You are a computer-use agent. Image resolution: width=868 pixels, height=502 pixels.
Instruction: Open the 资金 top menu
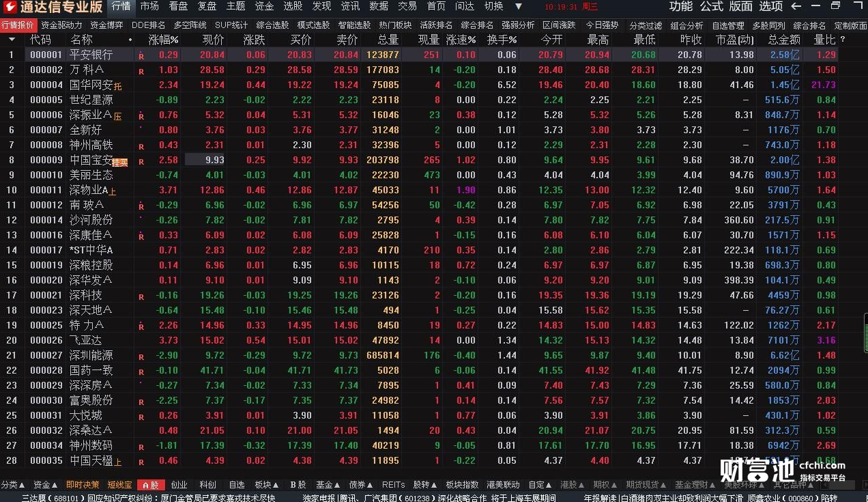[264, 6]
